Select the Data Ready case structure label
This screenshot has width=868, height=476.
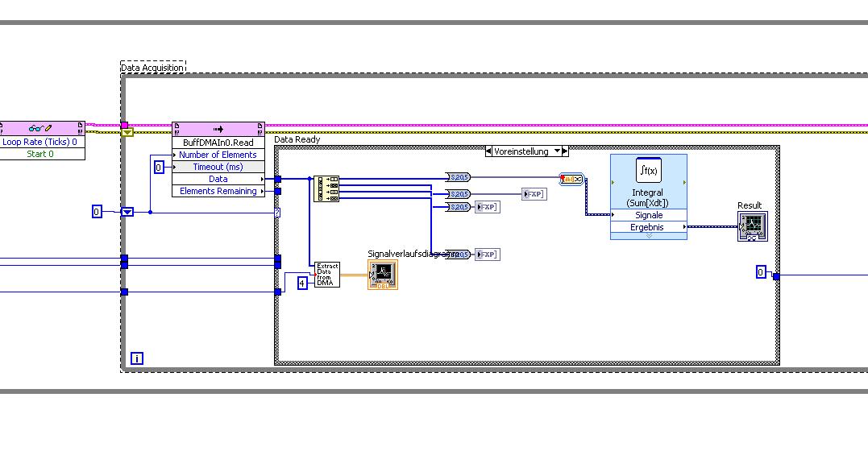pos(297,139)
